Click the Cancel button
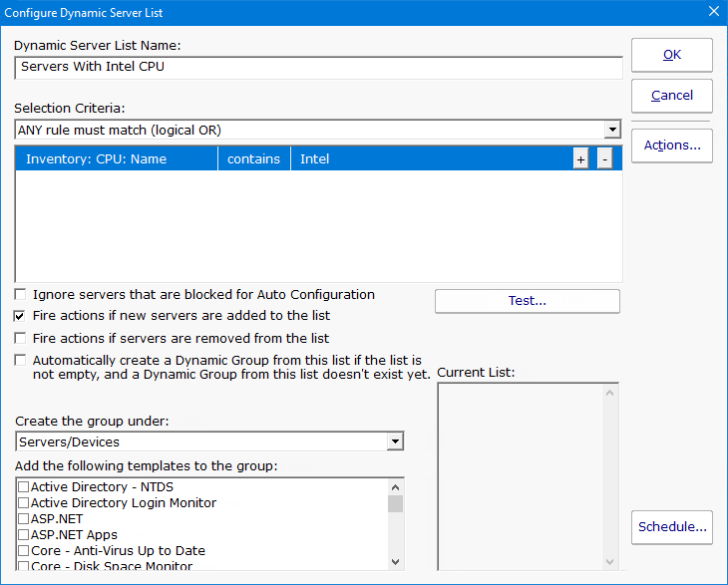Screen dimensions: 728x585 point(671,96)
